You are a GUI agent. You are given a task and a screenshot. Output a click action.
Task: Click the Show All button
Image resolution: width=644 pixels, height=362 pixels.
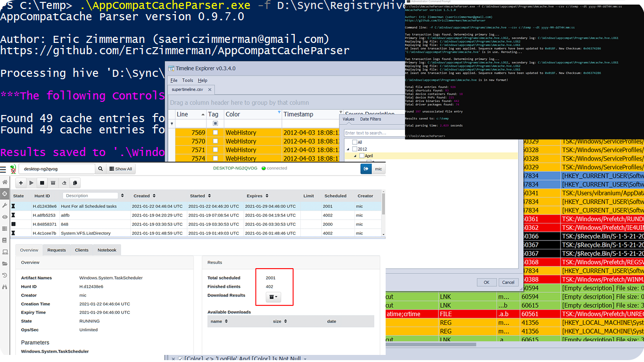[121, 169]
